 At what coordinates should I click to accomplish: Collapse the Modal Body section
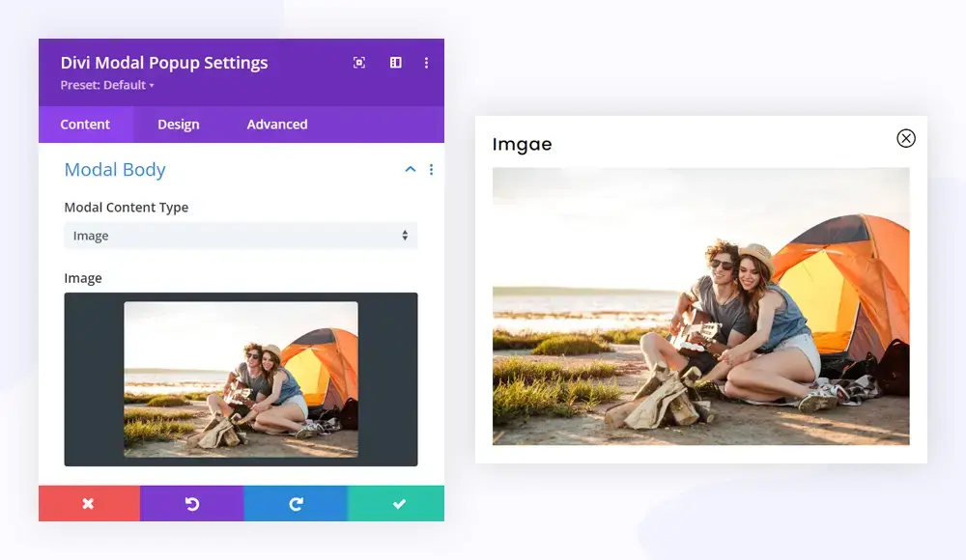[x=411, y=169]
